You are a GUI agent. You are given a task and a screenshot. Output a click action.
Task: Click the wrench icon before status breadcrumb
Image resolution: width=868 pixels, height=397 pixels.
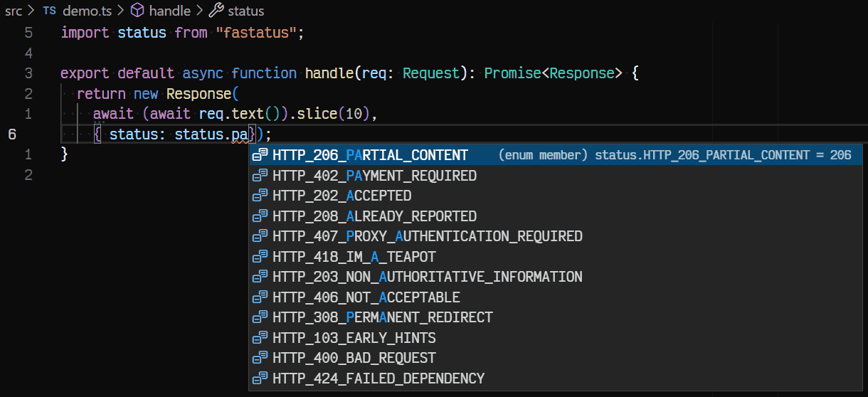216,11
